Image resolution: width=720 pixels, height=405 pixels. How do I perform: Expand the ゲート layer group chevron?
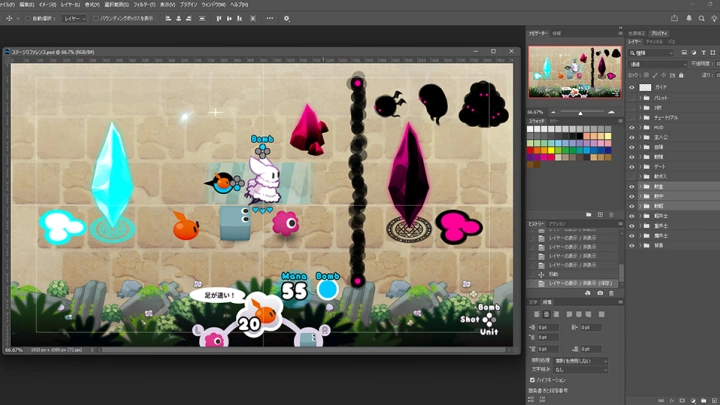pos(640,167)
